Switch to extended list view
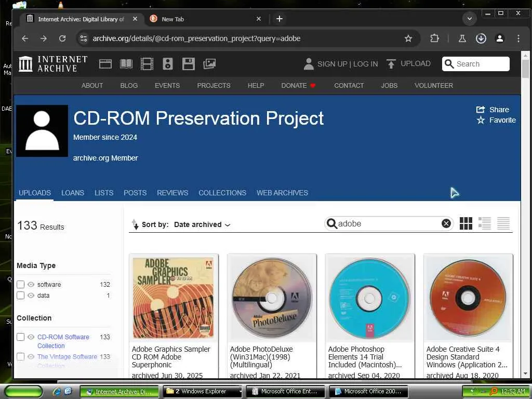This screenshot has width=532, height=399. [485, 223]
